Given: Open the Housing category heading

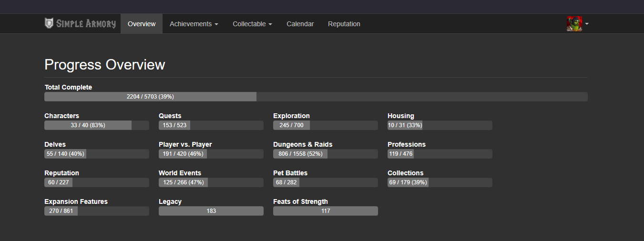Looking at the screenshot, I should [401, 116].
